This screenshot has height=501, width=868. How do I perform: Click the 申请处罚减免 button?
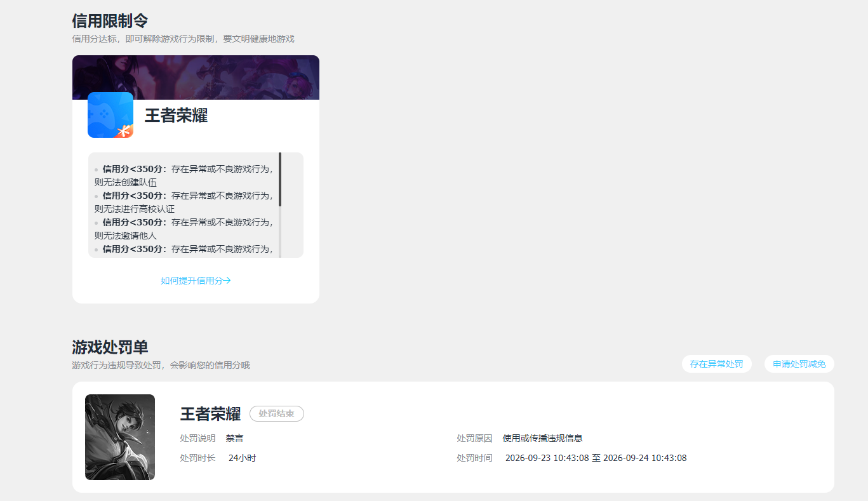pos(799,364)
